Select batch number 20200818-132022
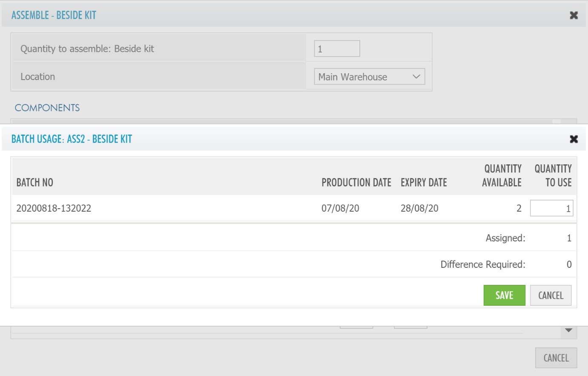588x376 pixels. point(54,208)
